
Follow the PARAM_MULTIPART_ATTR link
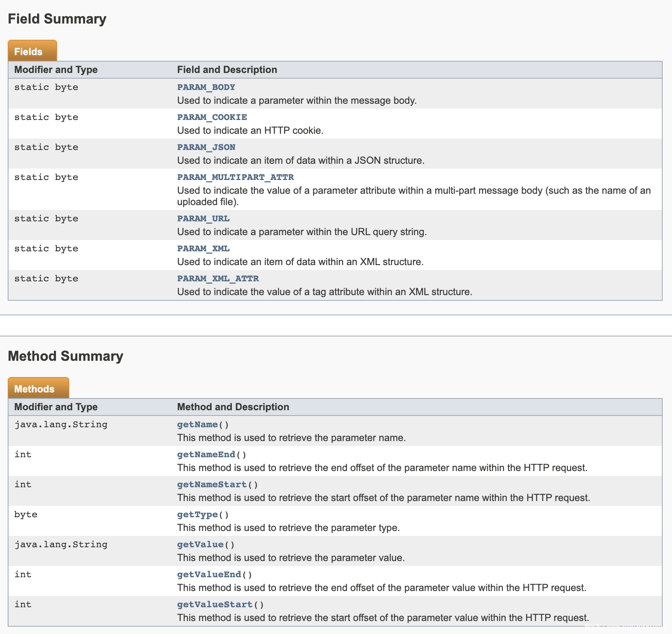pyautogui.click(x=235, y=177)
